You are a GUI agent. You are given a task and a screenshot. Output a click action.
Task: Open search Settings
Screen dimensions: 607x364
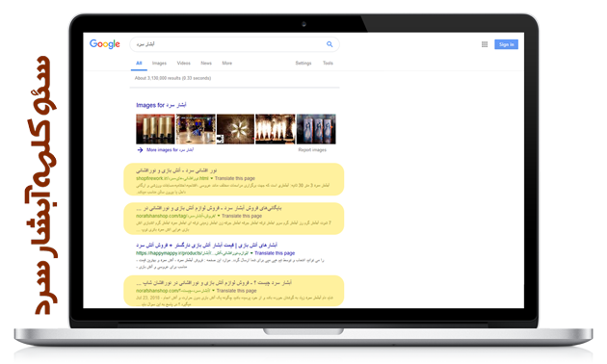pos(303,63)
